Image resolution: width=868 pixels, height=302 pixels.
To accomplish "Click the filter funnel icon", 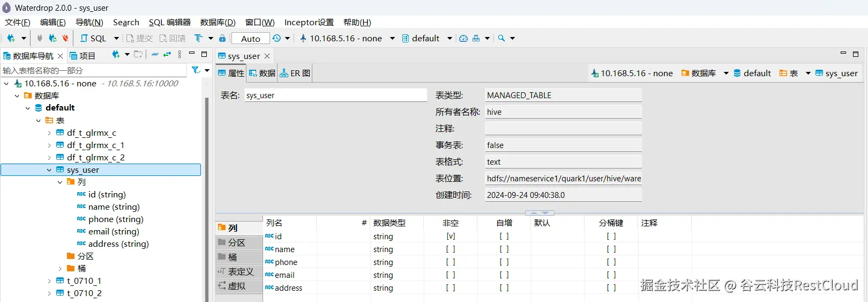I will click(x=196, y=70).
